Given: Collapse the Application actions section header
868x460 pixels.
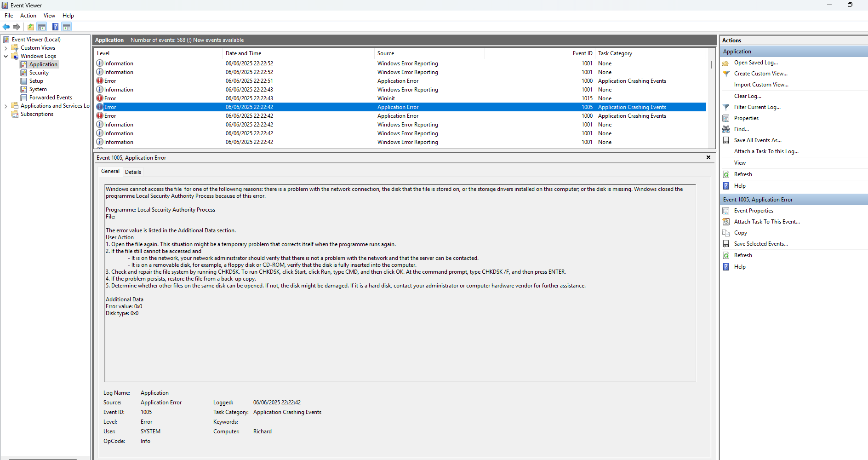Looking at the screenshot, I should pyautogui.click(x=794, y=52).
